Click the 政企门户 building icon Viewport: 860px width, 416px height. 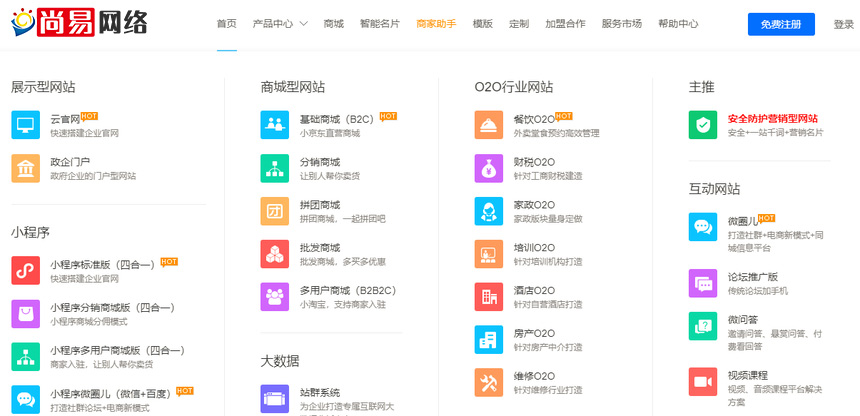26,168
